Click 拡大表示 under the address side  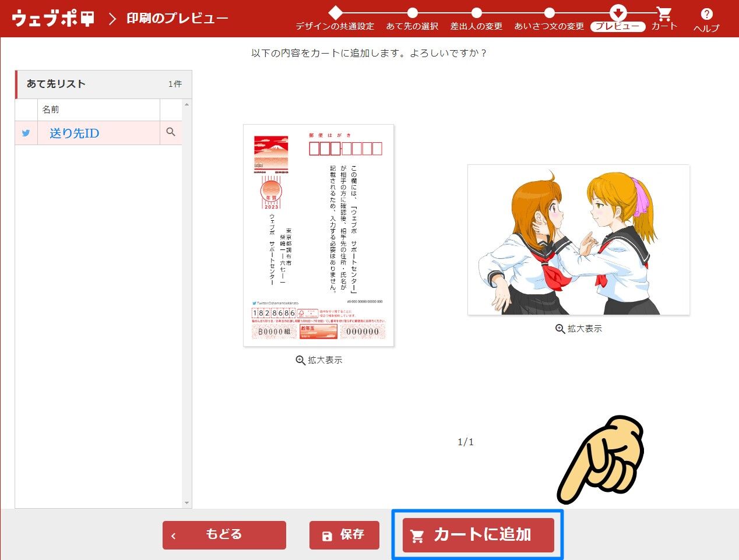[319, 360]
